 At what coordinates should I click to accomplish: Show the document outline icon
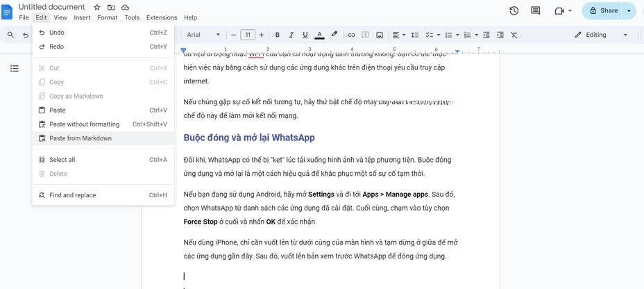[x=15, y=68]
